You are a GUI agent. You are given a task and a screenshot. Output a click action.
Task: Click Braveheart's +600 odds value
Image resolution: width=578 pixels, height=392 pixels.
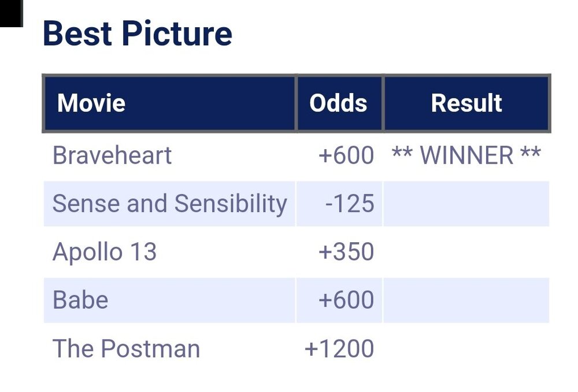[x=346, y=156]
